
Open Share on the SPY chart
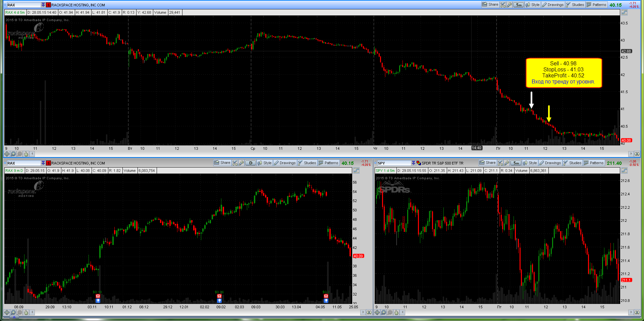click(487, 163)
